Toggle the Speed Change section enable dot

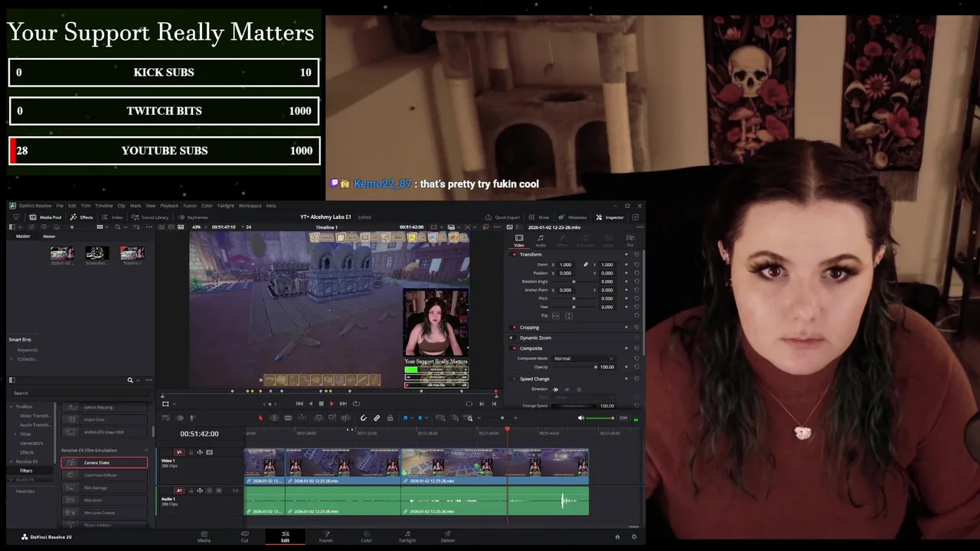(x=514, y=379)
